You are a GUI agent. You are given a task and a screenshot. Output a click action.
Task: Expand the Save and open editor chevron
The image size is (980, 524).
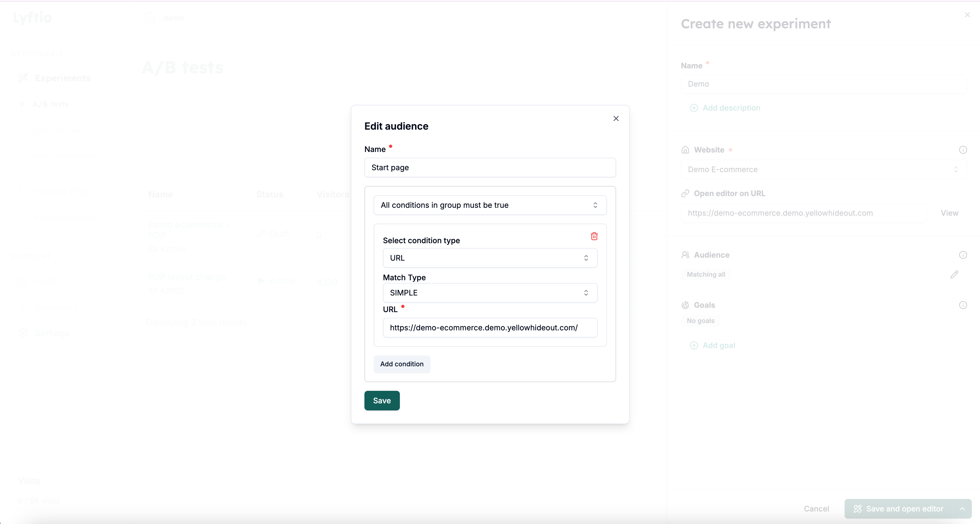[962, 509]
